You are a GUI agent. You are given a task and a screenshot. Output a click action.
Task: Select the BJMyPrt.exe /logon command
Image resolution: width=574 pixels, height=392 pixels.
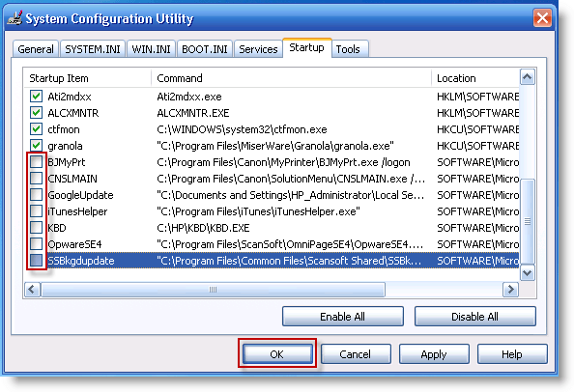pyautogui.click(x=283, y=162)
